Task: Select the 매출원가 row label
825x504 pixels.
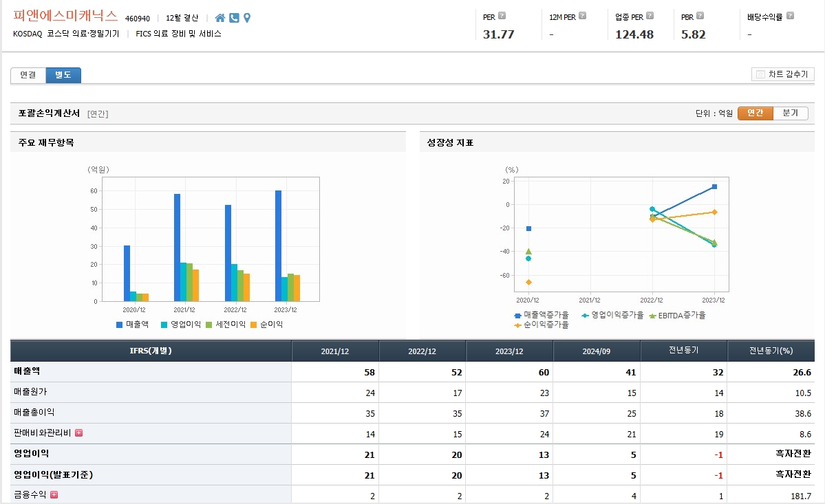Action: tap(30, 391)
